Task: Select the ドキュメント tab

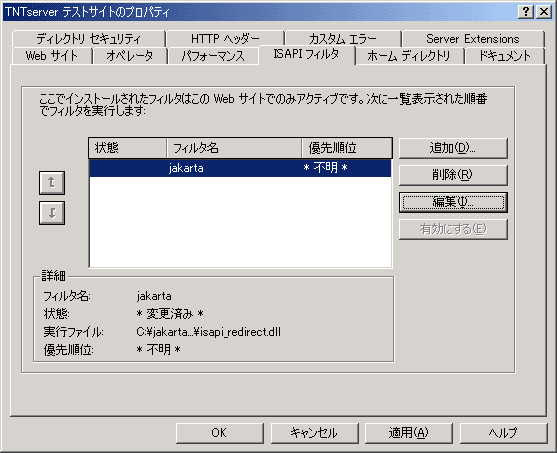Action: pyautogui.click(x=504, y=56)
